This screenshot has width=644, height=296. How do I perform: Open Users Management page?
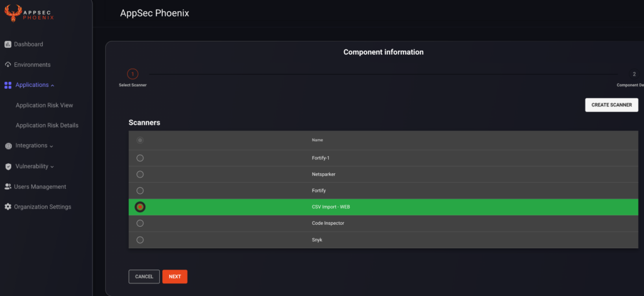[40, 186]
